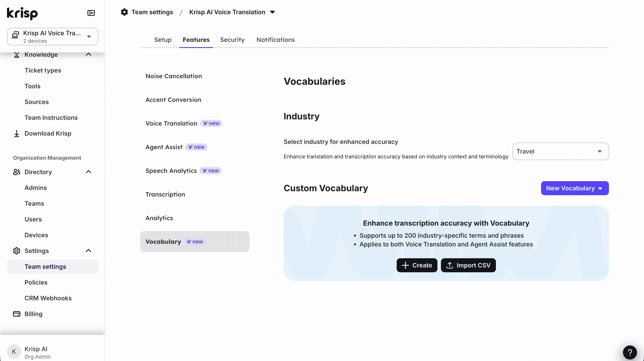Click the Directory people icon

(x=16, y=172)
